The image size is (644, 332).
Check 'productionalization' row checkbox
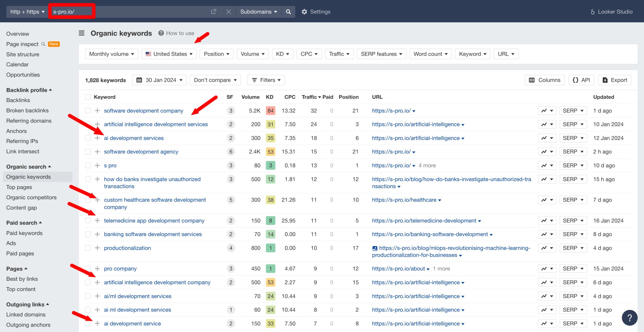(x=88, y=248)
